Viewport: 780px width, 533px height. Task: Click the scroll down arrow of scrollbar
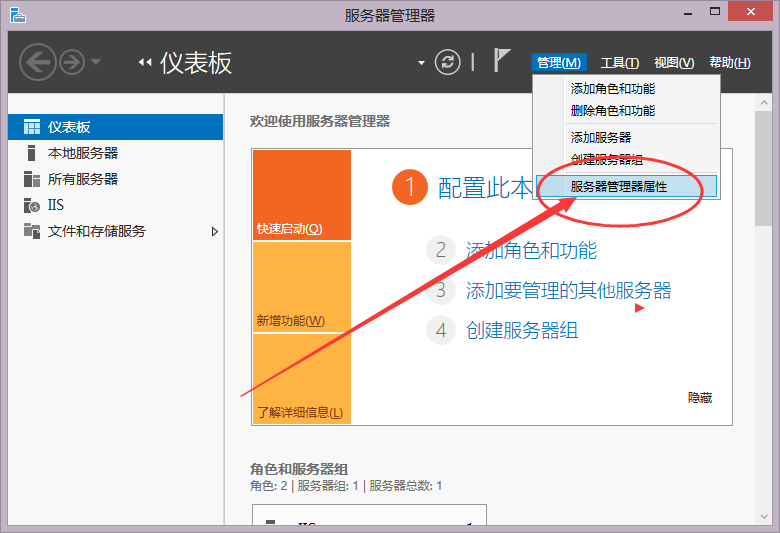[x=764, y=517]
